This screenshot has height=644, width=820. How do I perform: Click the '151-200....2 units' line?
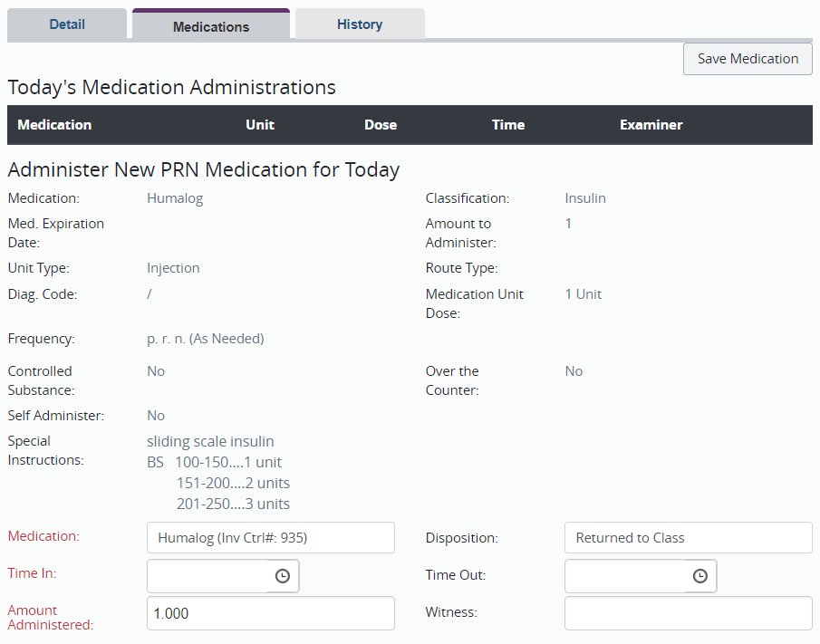(233, 483)
